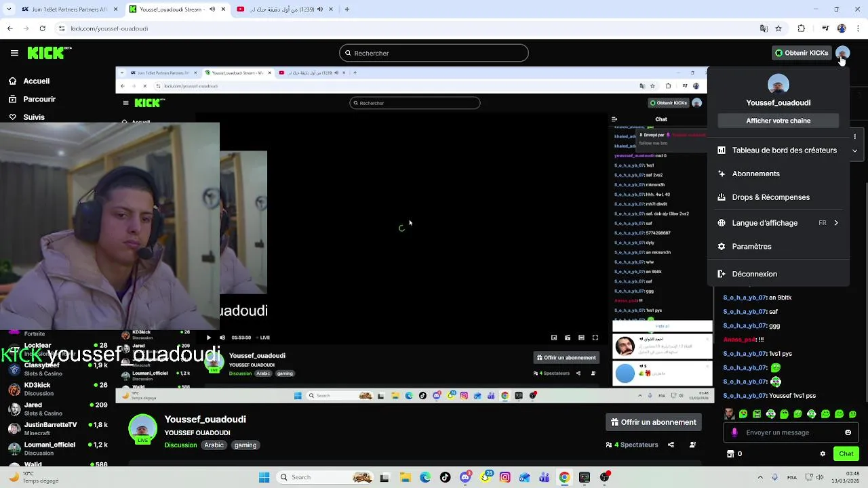Click the 4 Spectateurs viewer count
This screenshot has width=868, height=488.
click(632, 445)
